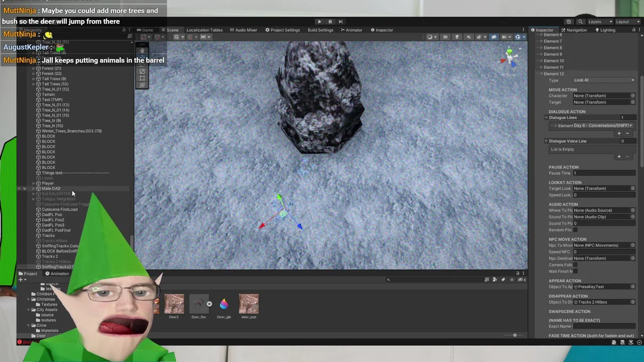Expand Element 11 in the Inspector
Screen dimensions: 644x362
point(542,67)
